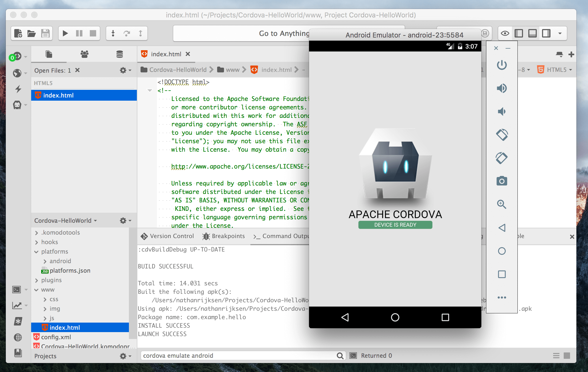Switch to the Database Explorer tab icon

click(120, 54)
